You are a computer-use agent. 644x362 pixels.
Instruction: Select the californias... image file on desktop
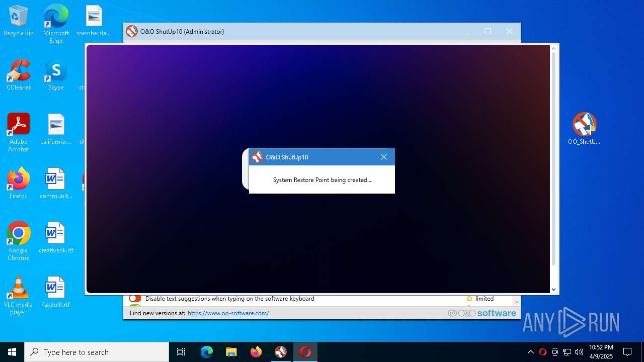(56, 129)
